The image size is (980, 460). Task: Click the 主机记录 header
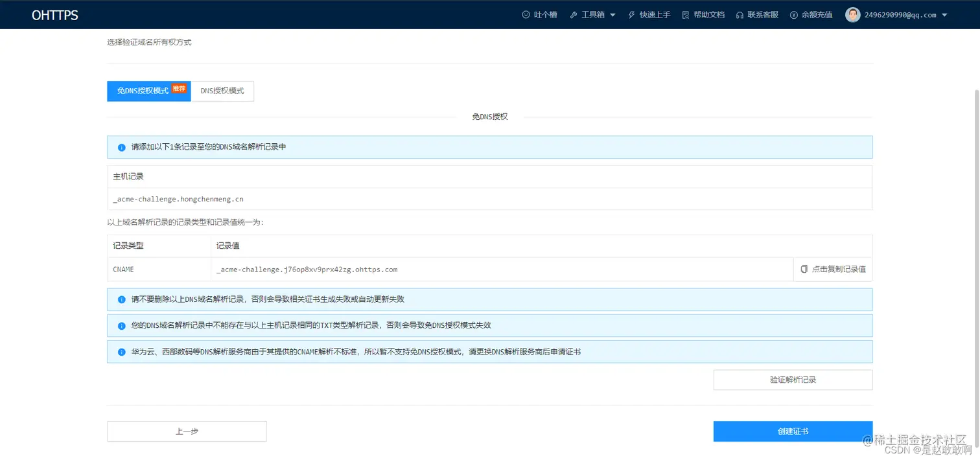pyautogui.click(x=128, y=176)
